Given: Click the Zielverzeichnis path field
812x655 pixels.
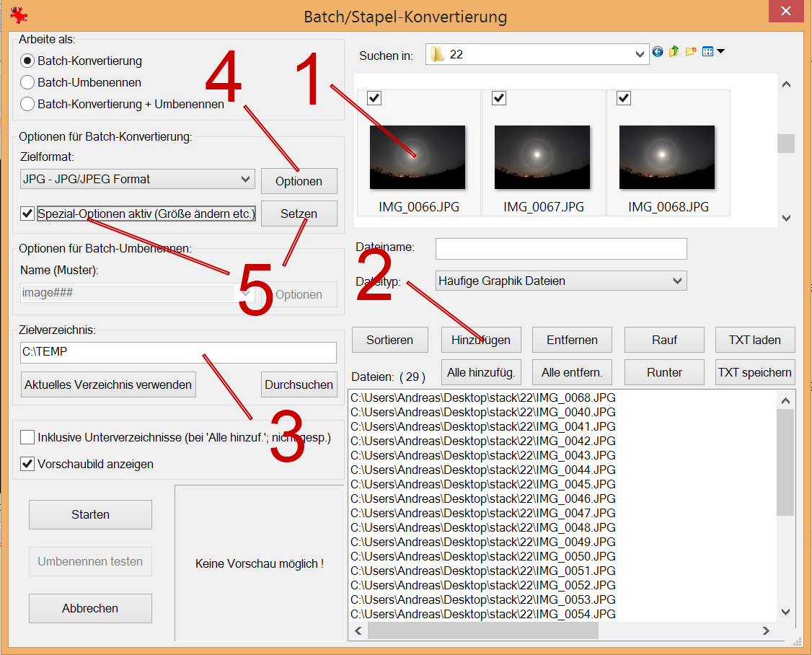Looking at the screenshot, I should point(178,352).
